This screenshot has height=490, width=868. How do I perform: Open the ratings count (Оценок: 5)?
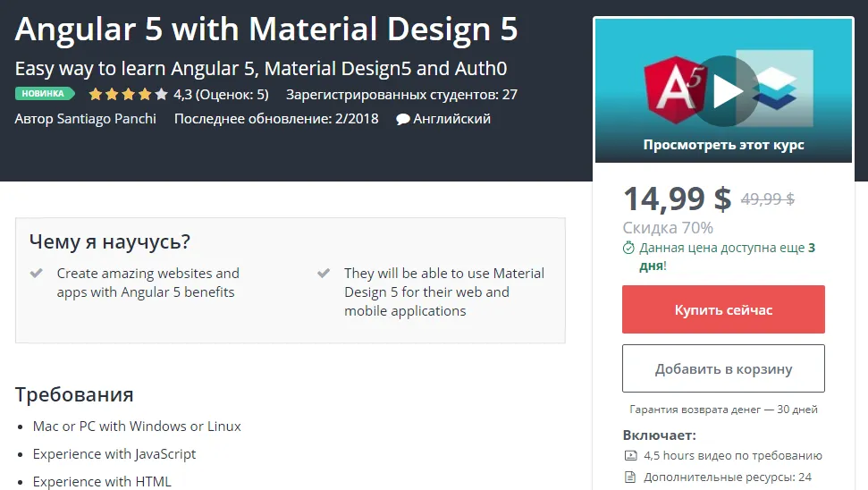click(x=232, y=94)
